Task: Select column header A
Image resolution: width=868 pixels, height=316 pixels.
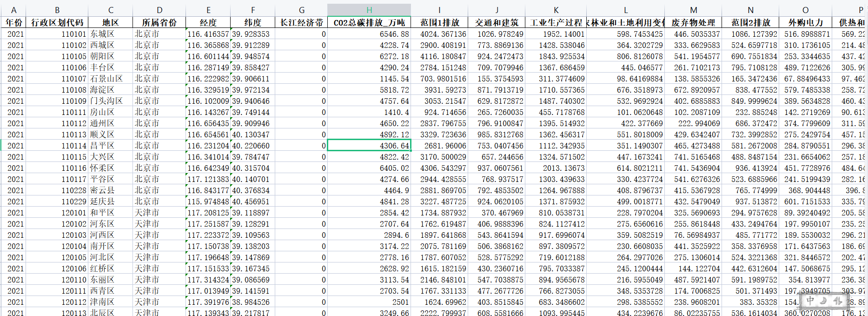Action: [x=13, y=10]
